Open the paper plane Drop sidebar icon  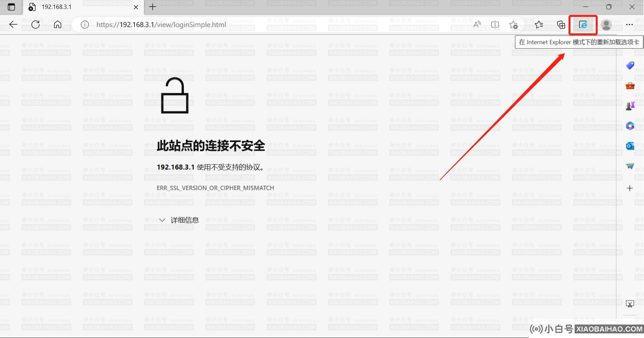tap(630, 166)
